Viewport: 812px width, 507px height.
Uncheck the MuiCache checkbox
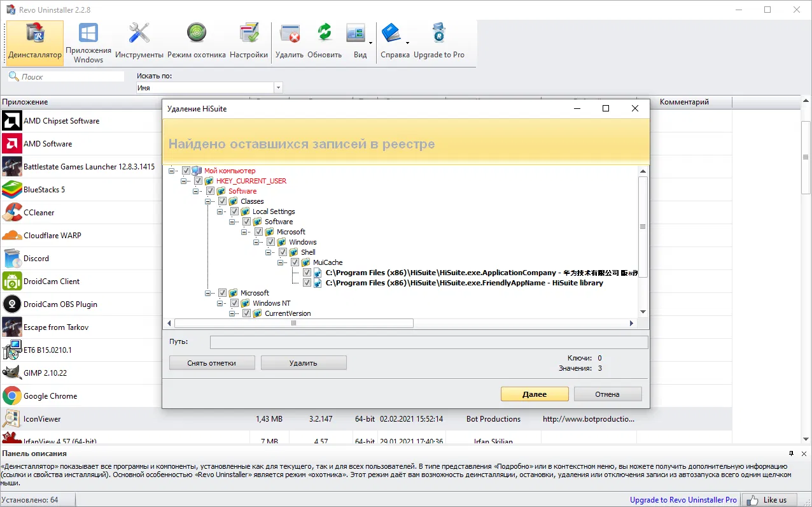295,262
